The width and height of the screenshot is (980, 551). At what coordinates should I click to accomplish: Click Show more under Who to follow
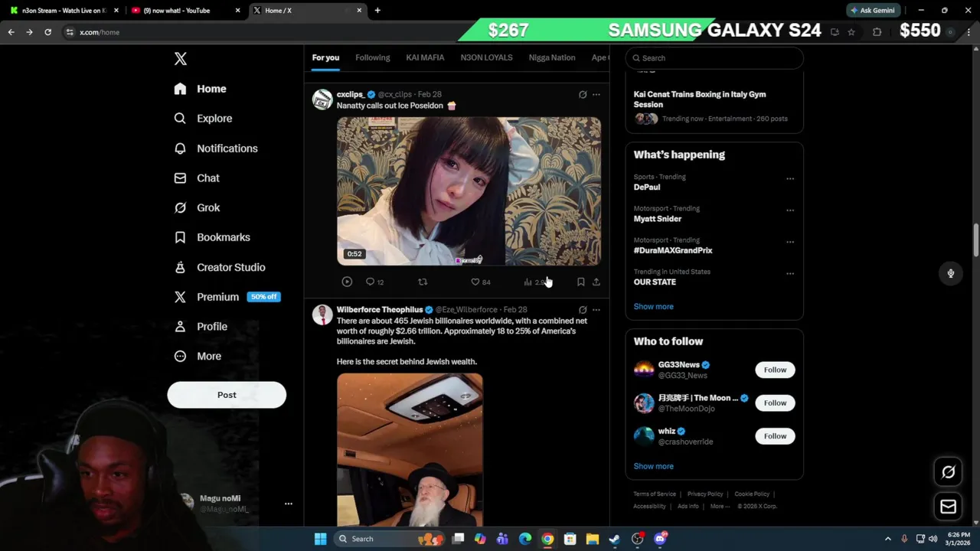[x=654, y=466]
